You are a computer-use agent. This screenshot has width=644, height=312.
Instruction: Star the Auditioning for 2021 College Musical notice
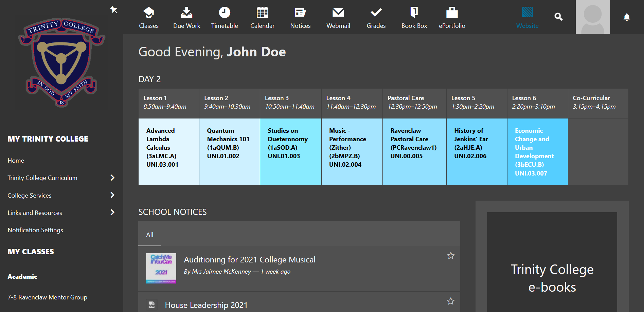450,256
